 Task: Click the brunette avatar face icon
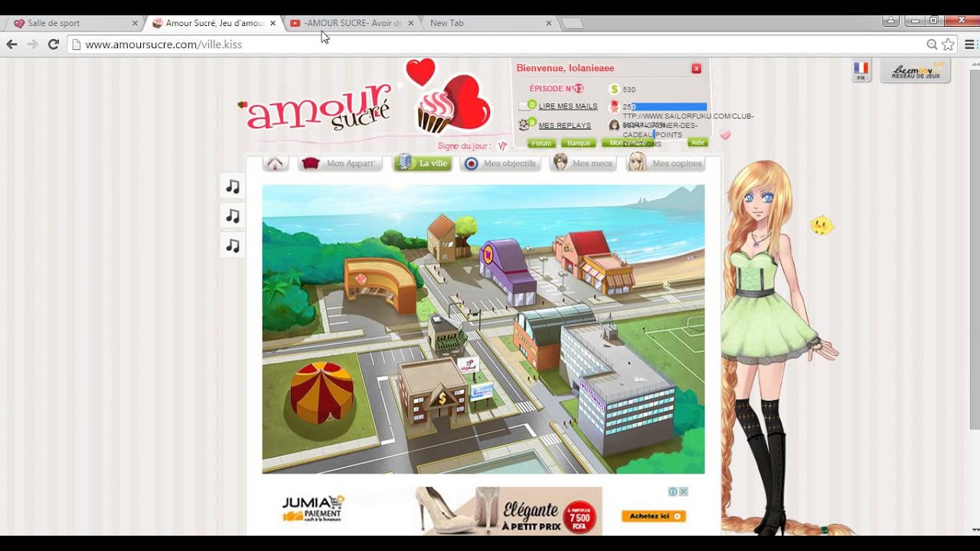(614, 126)
